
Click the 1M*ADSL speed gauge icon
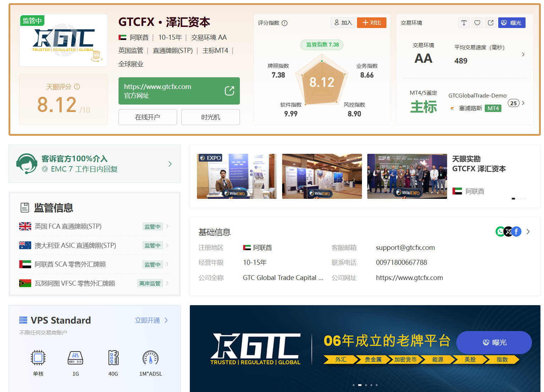click(x=150, y=358)
